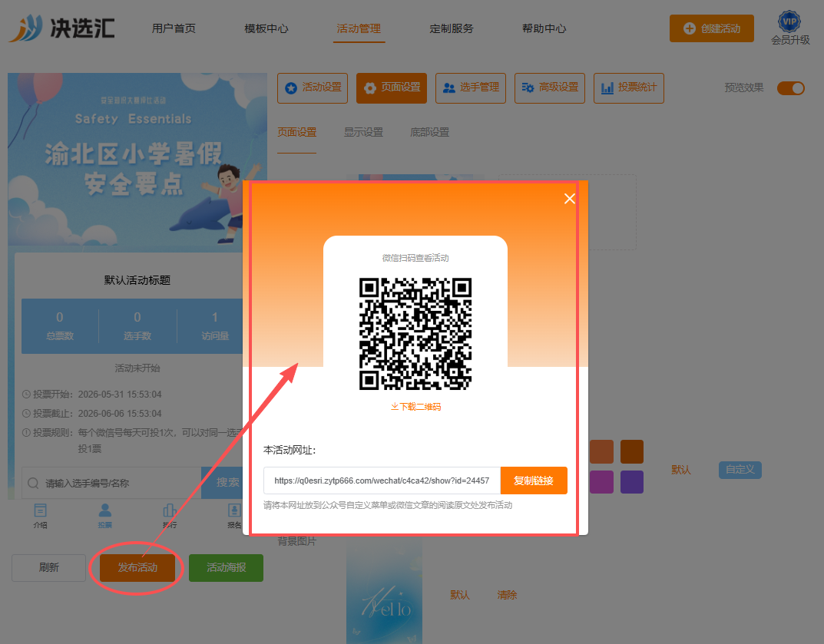The height and width of the screenshot is (644, 824).
Task: Open 选手管理 with people icon
Action: tap(471, 88)
